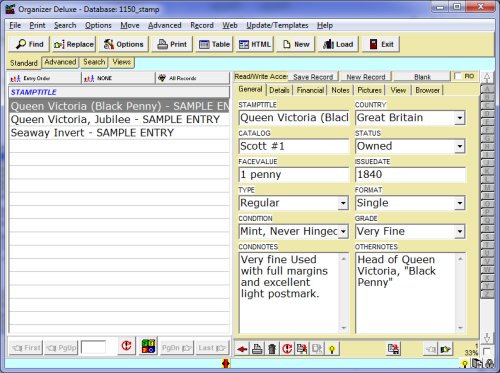
Task: Switch to the Pictures tab
Action: [369, 90]
